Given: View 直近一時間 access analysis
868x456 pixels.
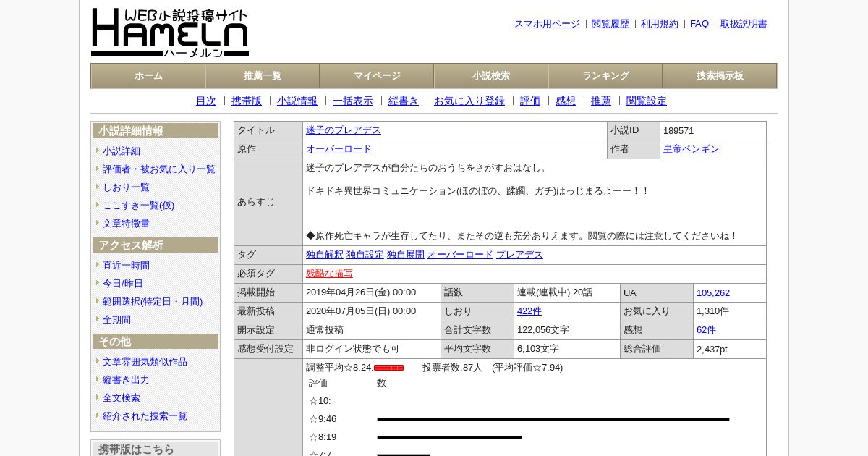Looking at the screenshot, I should coord(126,266).
